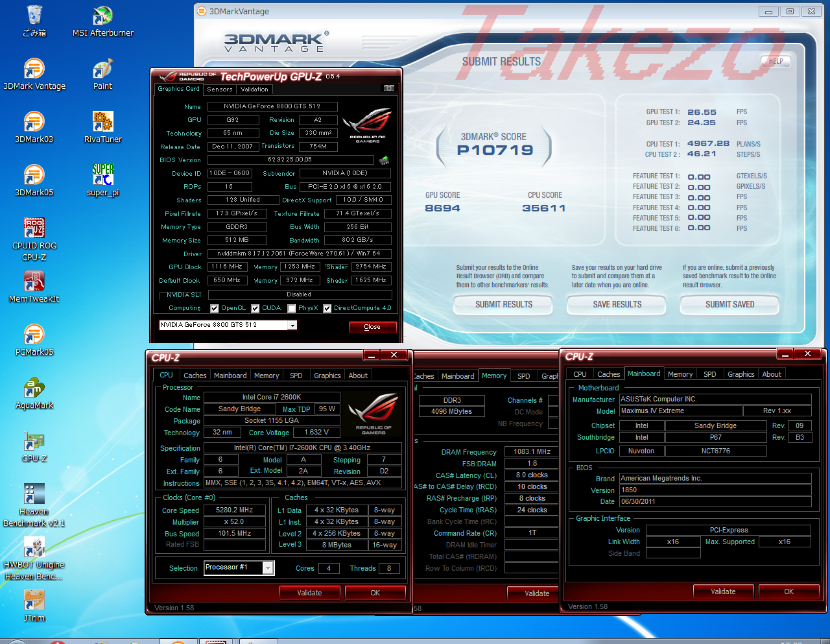The image size is (830, 644).
Task: Toggle the DirectCompute 4.0 checkbox
Action: click(x=327, y=309)
